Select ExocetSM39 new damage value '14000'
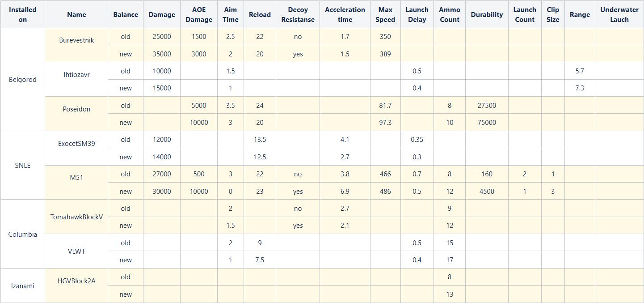The height and width of the screenshot is (303, 644). [162, 157]
